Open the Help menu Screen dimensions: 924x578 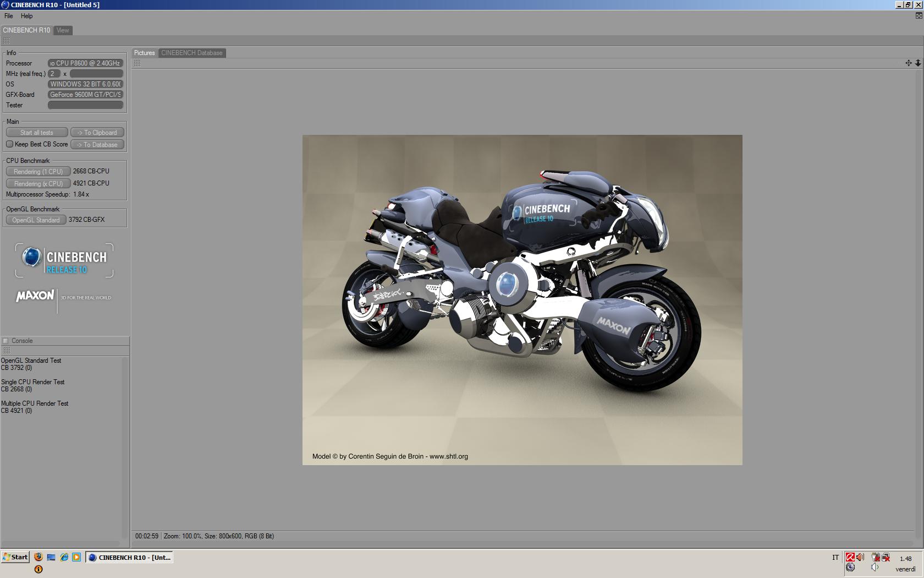click(26, 16)
